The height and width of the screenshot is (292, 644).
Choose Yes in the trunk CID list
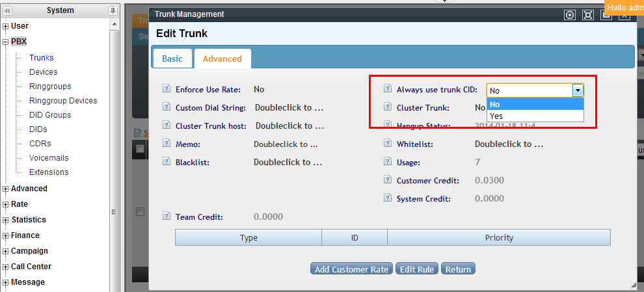496,116
